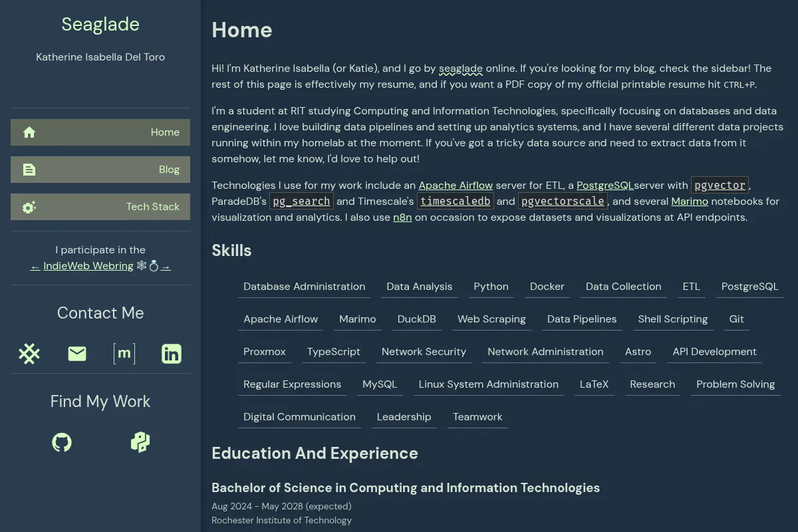Open the Matrix [m] contact icon

point(124,354)
